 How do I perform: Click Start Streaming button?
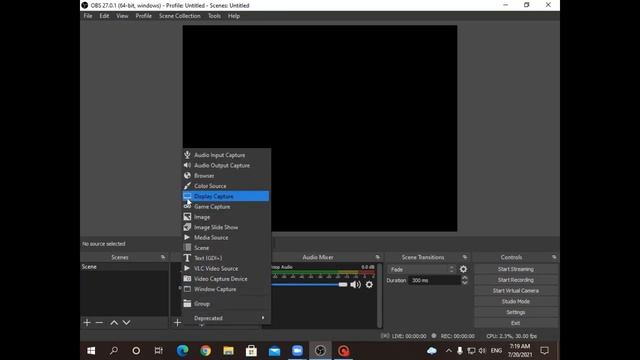click(516, 269)
